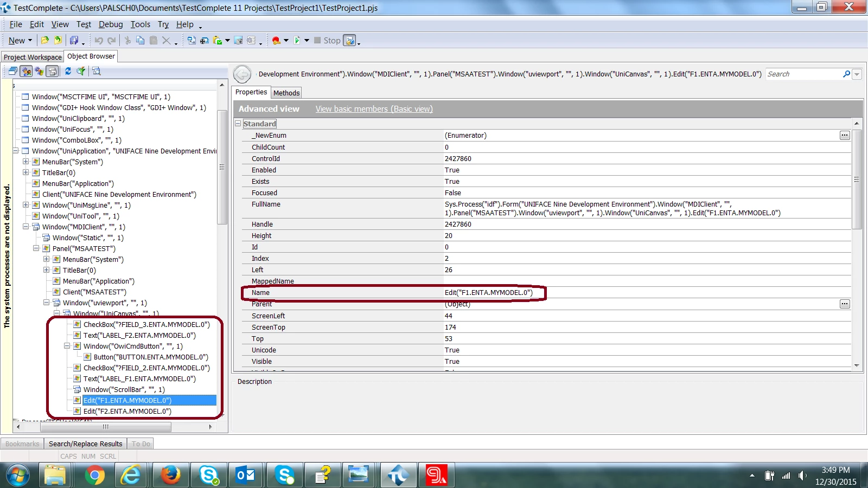The image size is (868, 488).
Task: Click the gear settings toolbar icon
Action: [x=251, y=40]
